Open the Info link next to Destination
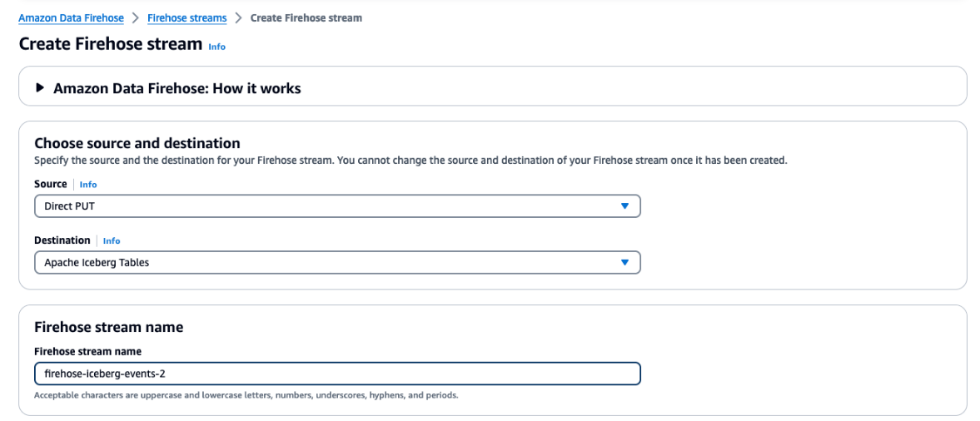 (x=112, y=241)
